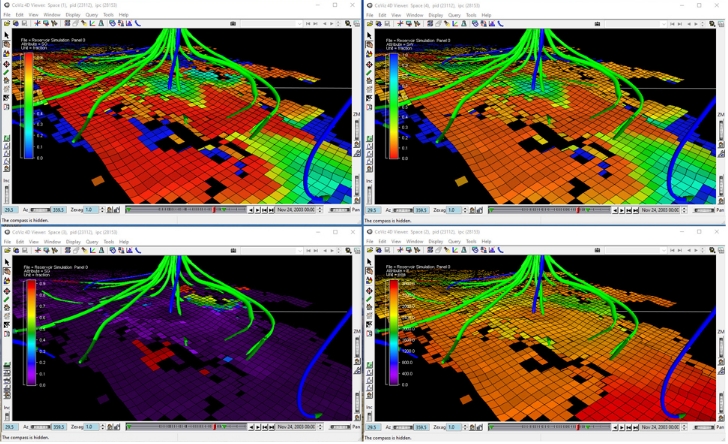This screenshot has width=728, height=444.
Task: Click red time marker on Space (3) timeline
Action: tap(214, 426)
